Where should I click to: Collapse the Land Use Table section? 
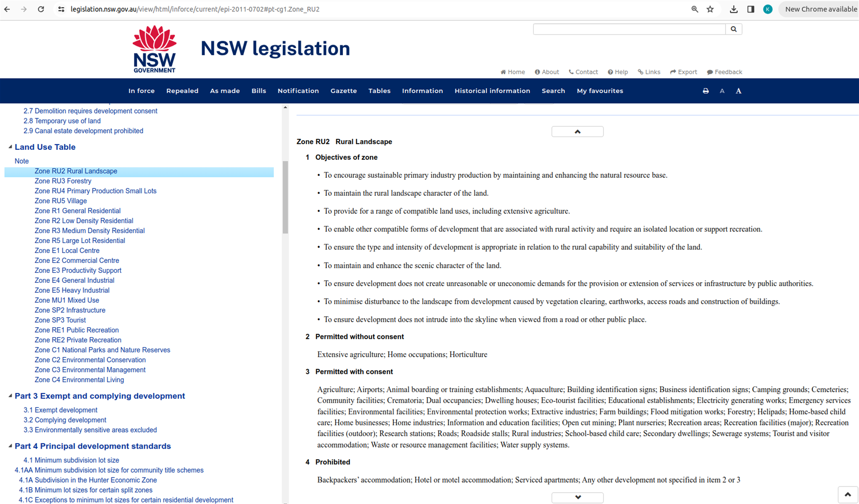click(x=10, y=147)
